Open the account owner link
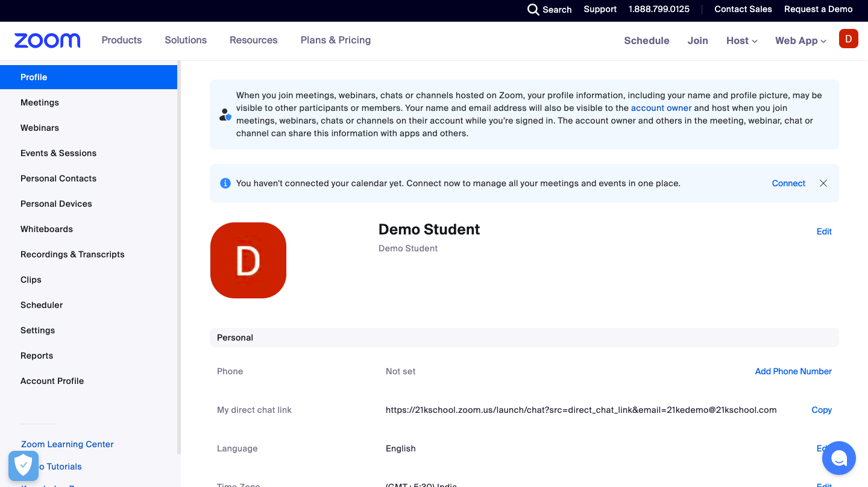 click(x=661, y=108)
